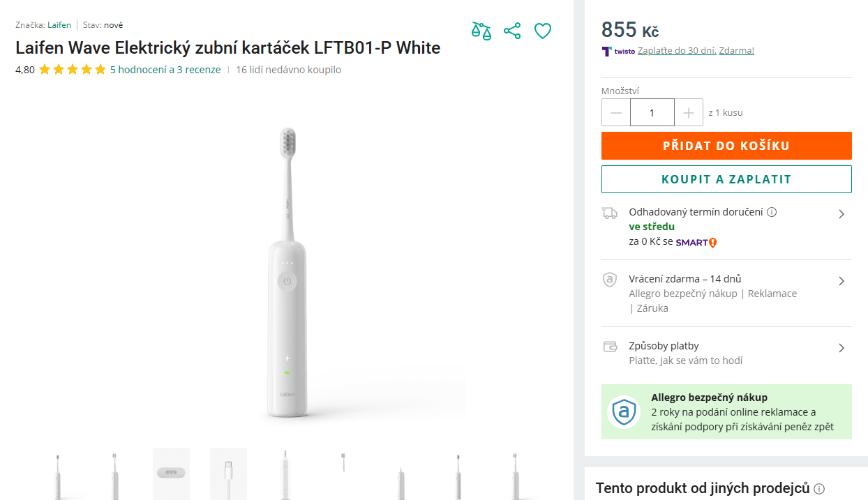Select the charging cable thumbnail
Viewport: 868px width, 500px height.
coord(228,474)
